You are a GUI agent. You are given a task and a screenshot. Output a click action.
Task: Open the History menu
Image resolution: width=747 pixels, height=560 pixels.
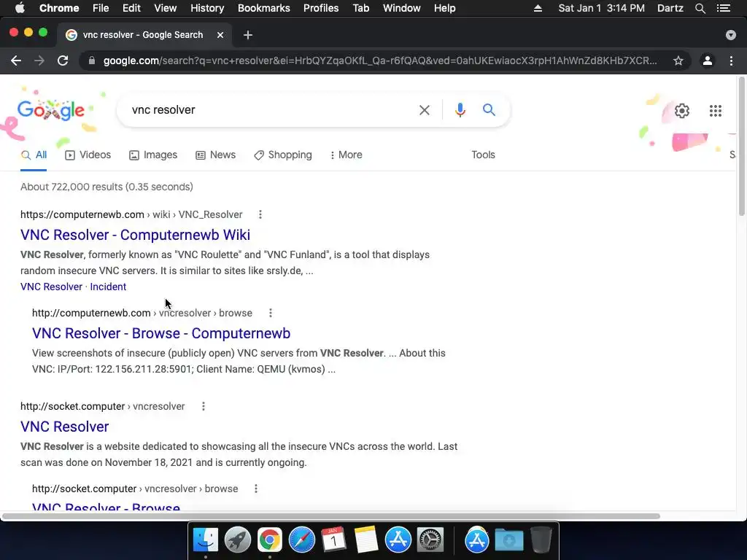click(207, 8)
